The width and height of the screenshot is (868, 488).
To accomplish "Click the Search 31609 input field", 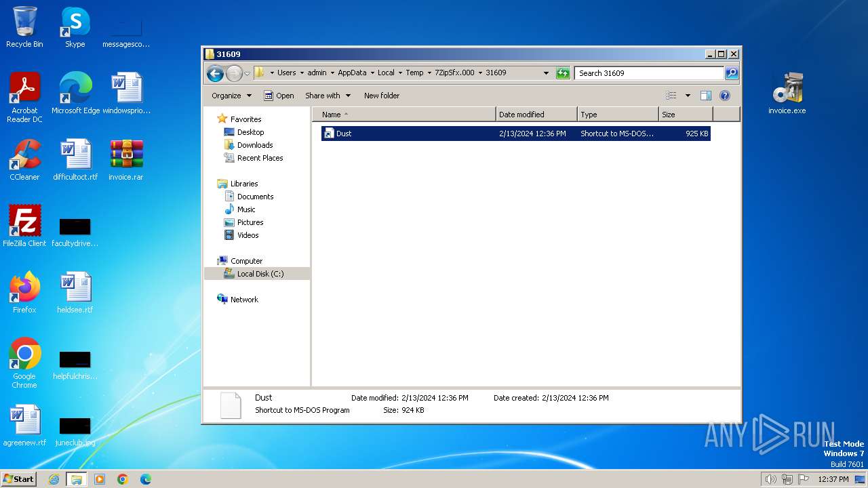I will pyautogui.click(x=649, y=73).
